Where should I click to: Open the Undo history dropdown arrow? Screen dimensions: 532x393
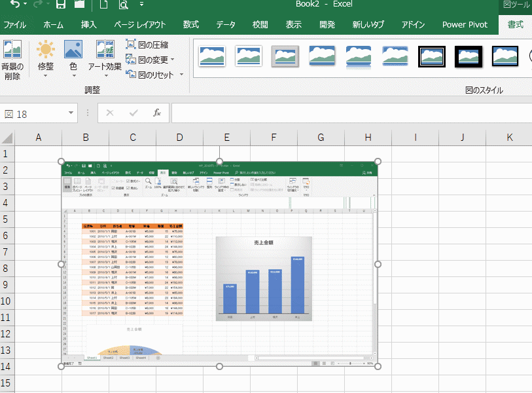click(x=26, y=4)
